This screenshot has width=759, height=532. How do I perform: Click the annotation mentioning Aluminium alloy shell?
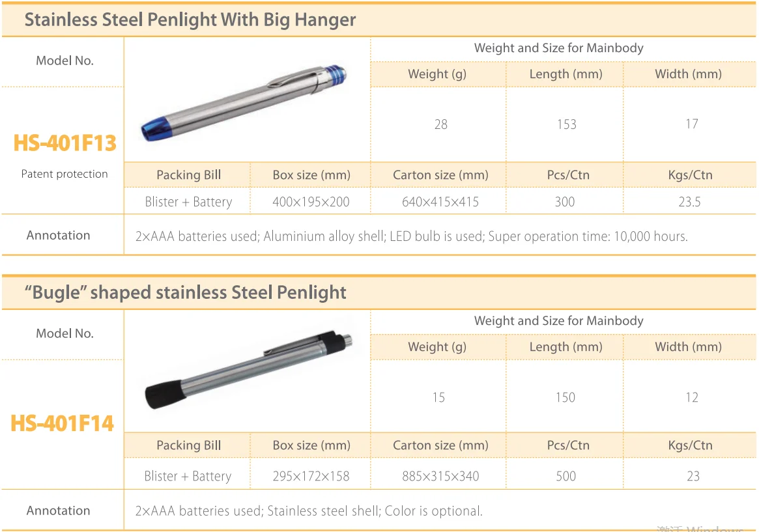[411, 236]
